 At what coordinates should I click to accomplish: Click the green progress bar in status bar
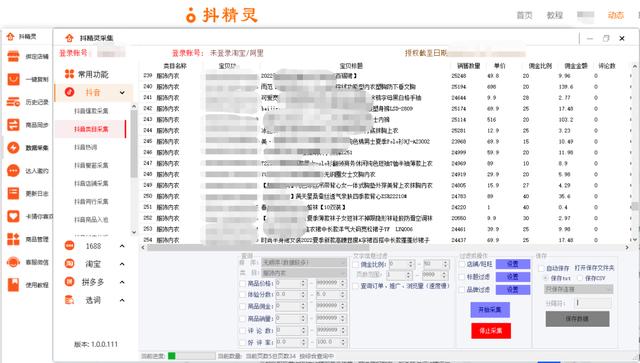click(172, 356)
